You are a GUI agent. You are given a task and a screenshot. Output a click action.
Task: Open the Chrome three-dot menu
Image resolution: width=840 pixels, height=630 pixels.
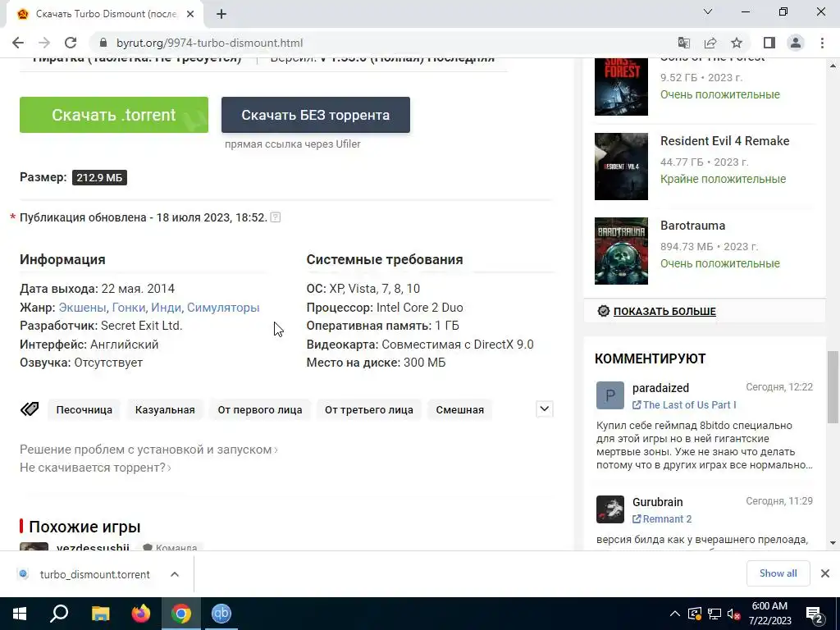(x=822, y=43)
